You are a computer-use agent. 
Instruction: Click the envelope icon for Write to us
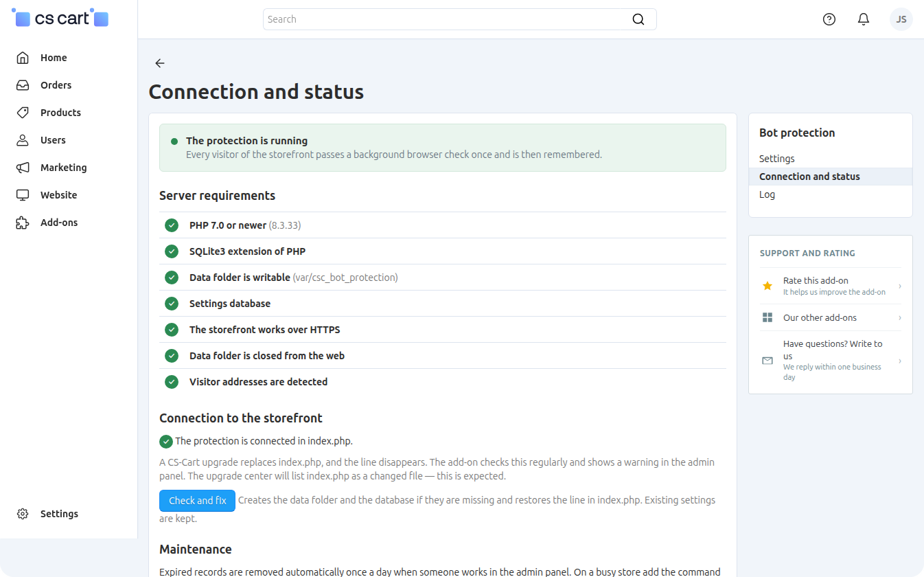[767, 361]
